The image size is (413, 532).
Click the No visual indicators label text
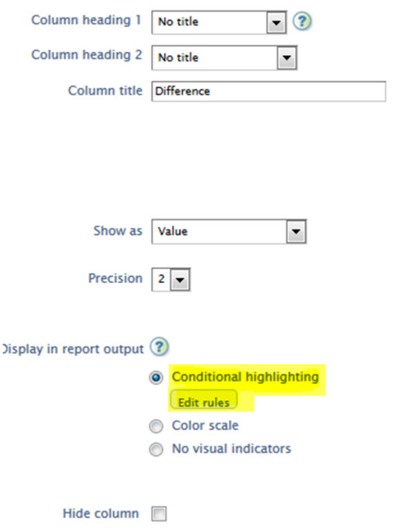click(x=231, y=449)
